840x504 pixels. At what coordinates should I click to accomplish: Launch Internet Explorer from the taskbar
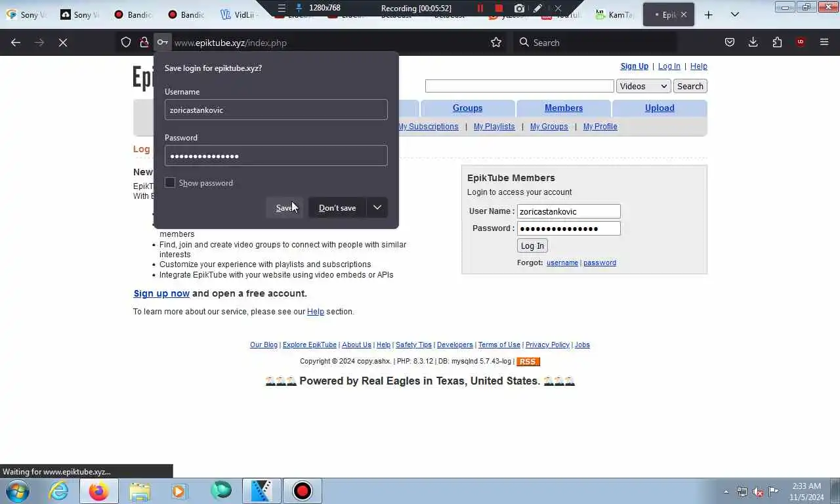(x=59, y=491)
